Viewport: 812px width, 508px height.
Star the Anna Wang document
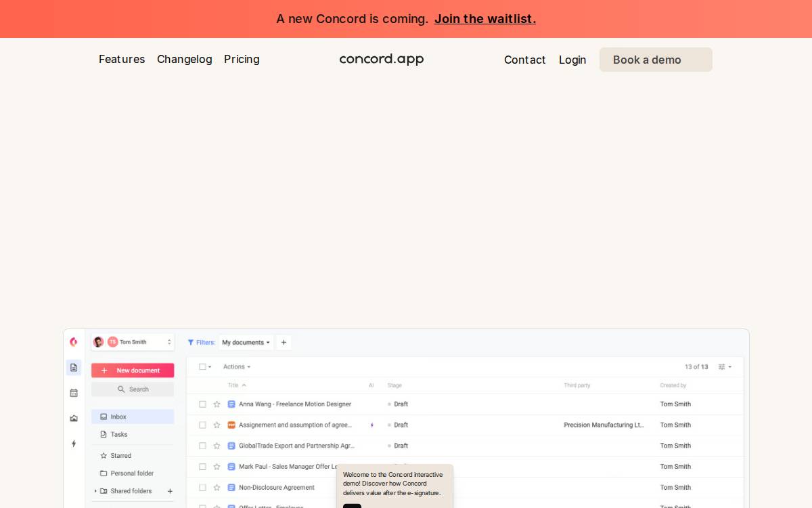(217, 404)
